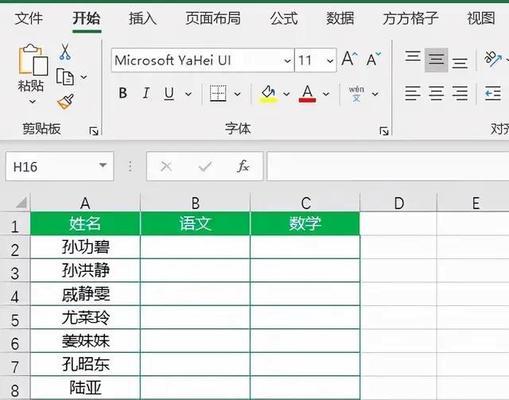509x400 pixels.
Task: Click the Copy icon in clipboard group
Action: coord(65,77)
